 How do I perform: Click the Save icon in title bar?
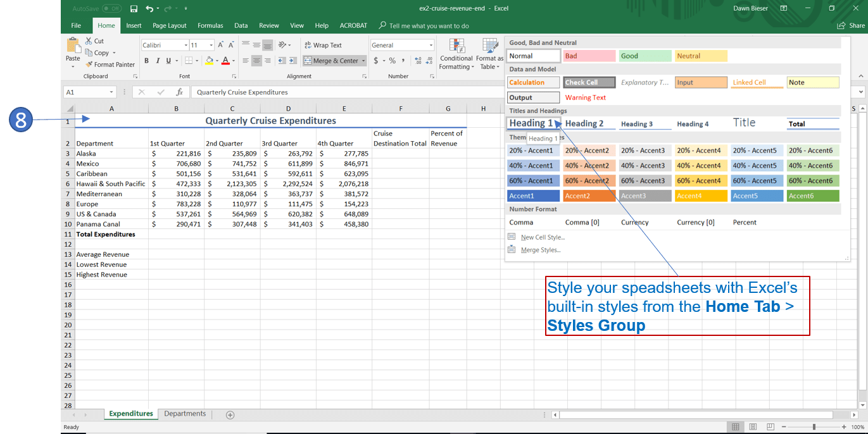134,8
